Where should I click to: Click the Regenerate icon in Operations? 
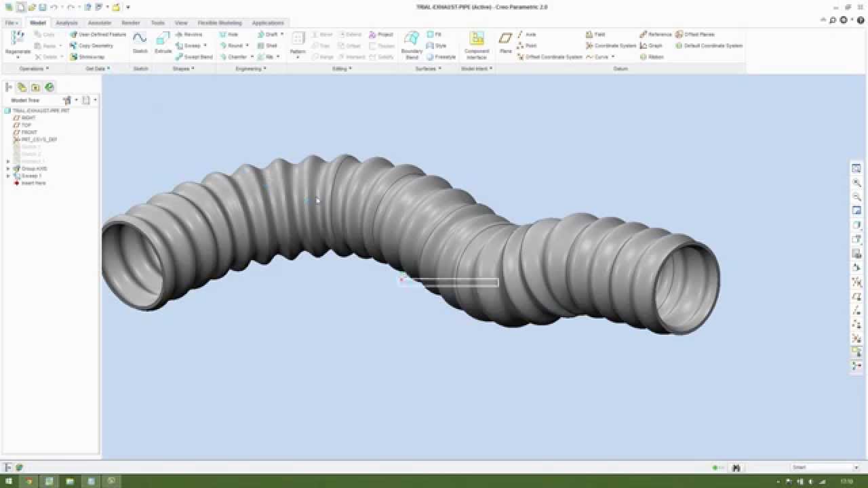pyautogui.click(x=18, y=39)
